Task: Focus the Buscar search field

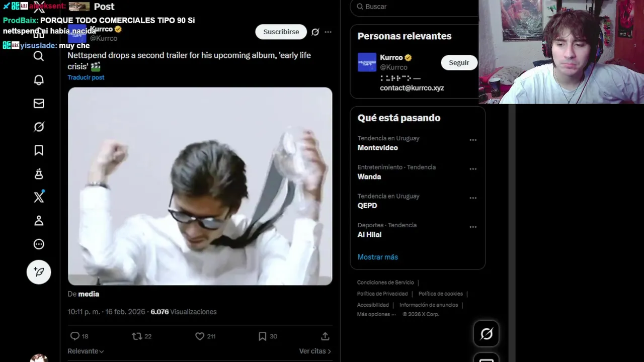Action: click(x=414, y=7)
